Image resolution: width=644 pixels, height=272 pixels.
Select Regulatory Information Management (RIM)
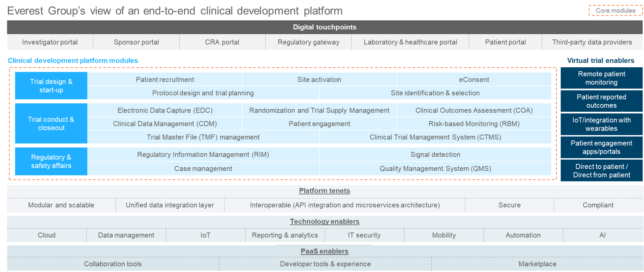[203, 155]
